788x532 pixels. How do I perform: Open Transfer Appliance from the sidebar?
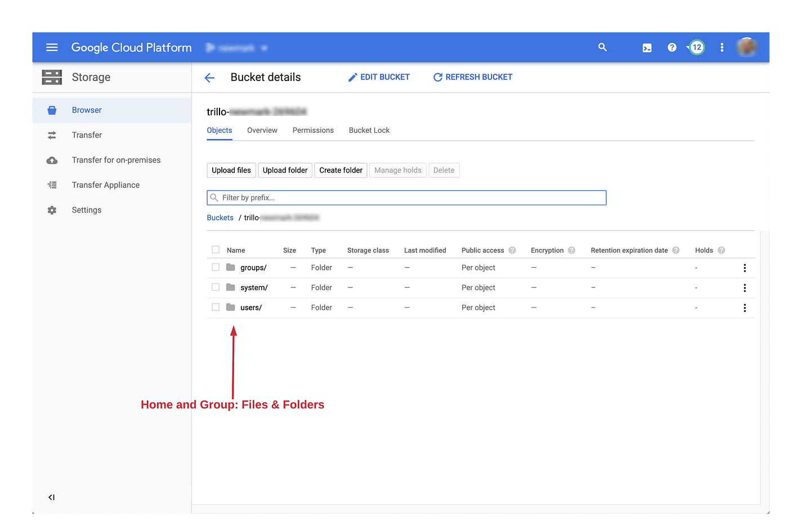click(x=106, y=184)
